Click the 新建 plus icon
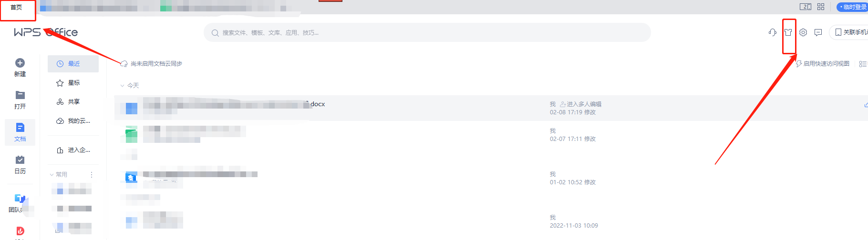This screenshot has height=240, width=868. (x=20, y=63)
